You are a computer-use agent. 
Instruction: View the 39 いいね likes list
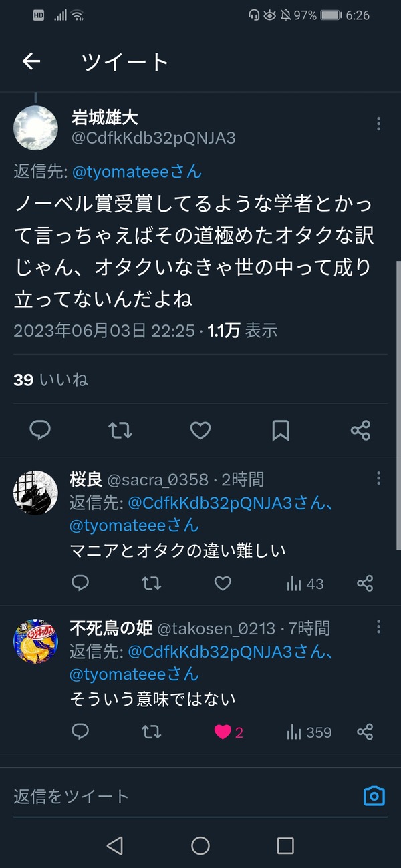51,380
